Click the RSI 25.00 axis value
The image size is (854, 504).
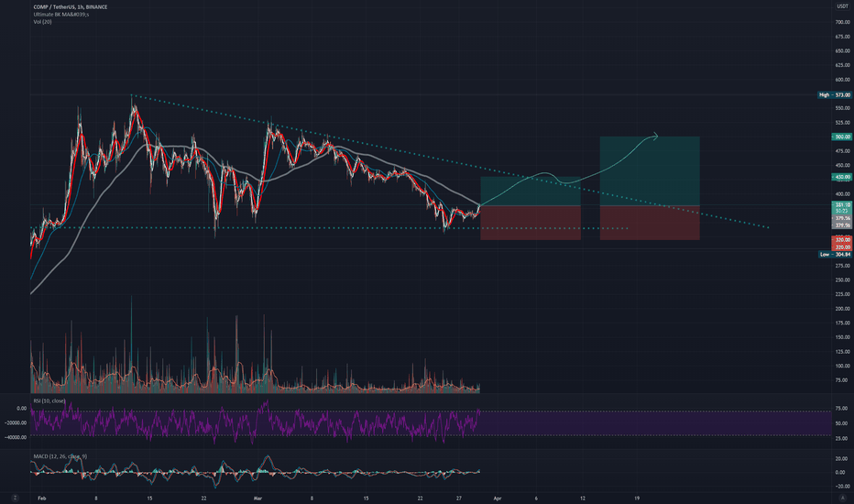point(841,438)
